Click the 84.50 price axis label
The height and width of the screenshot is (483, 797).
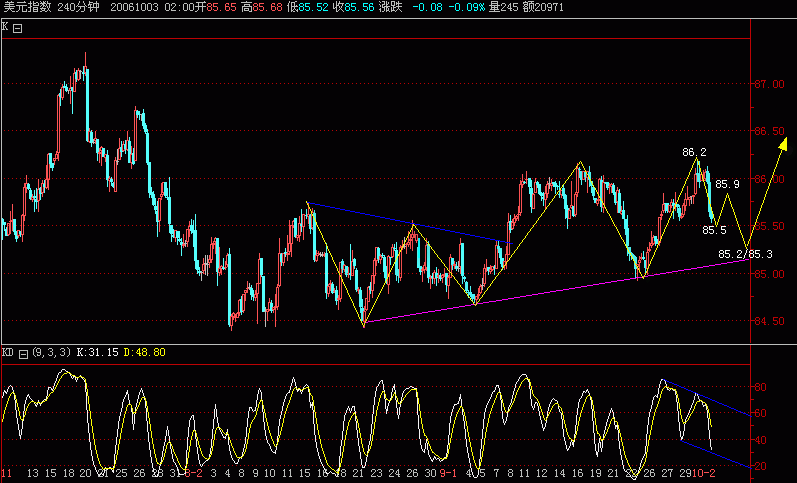(x=769, y=321)
